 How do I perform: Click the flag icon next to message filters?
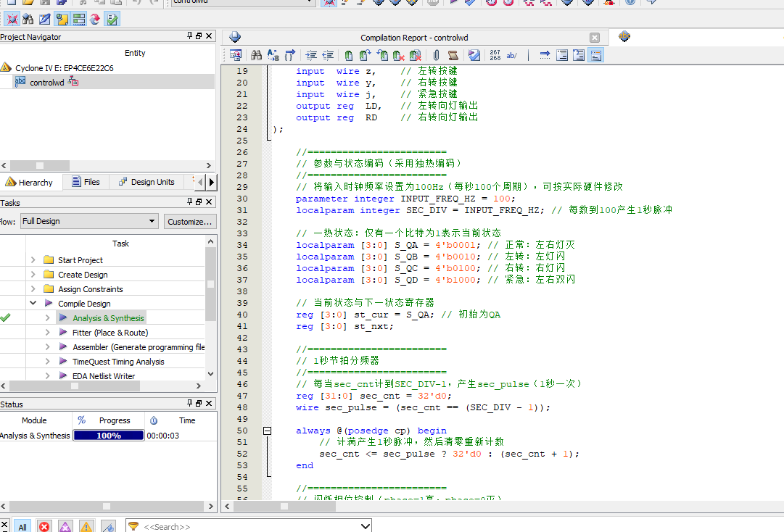pos(108,526)
